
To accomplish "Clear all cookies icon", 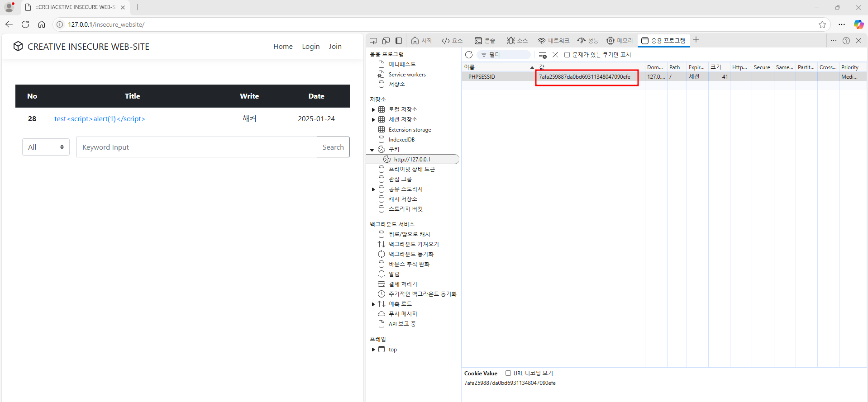I will coord(543,55).
